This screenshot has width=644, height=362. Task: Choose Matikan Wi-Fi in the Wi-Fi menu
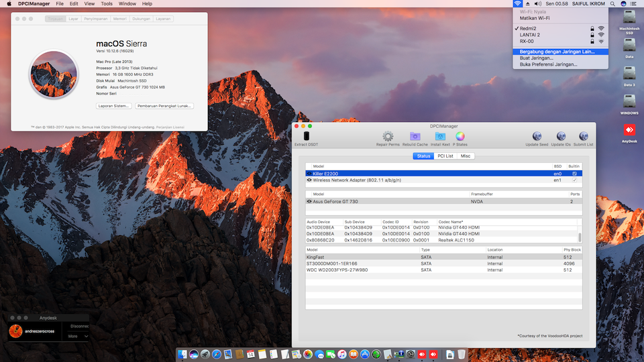[560, 18]
